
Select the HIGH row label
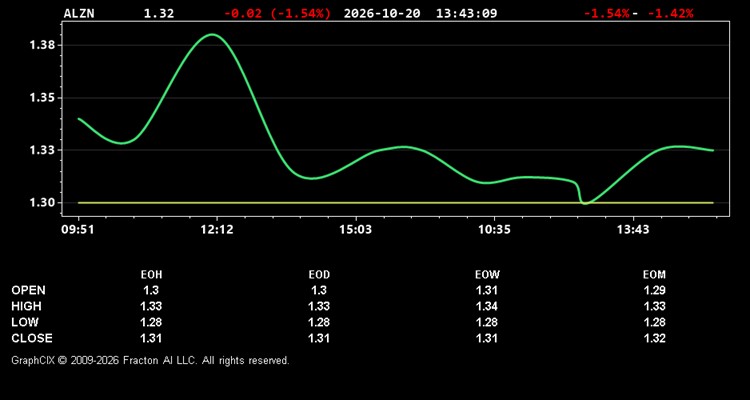pyautogui.click(x=26, y=306)
